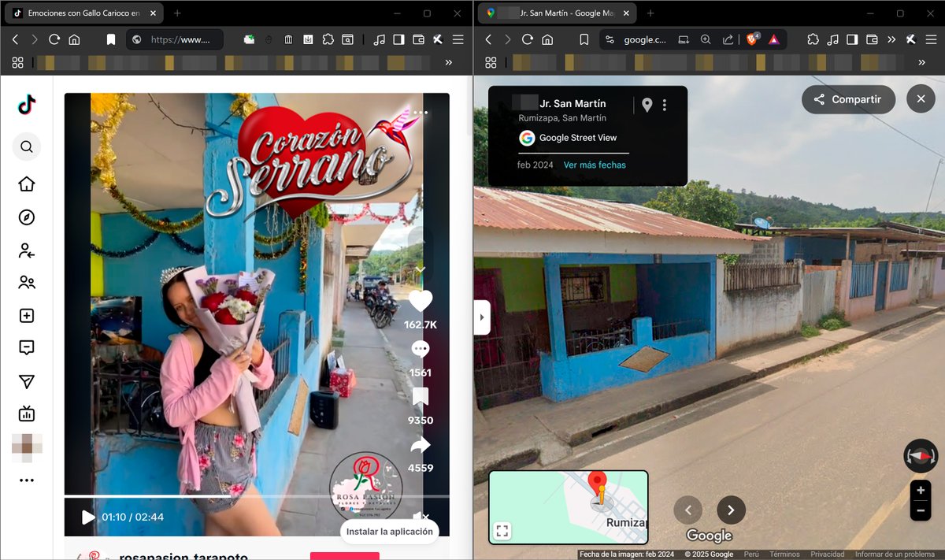Click the TikTok upload plus icon
This screenshot has height=560, width=945.
[27, 316]
